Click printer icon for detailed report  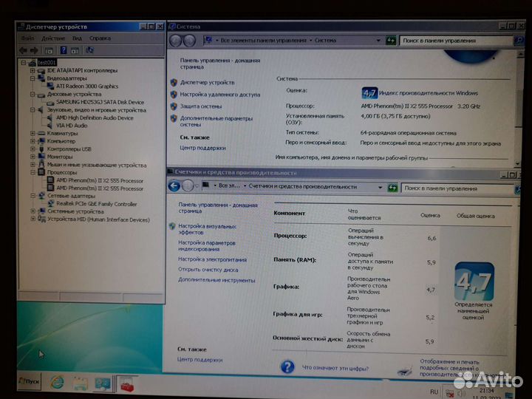(405, 369)
